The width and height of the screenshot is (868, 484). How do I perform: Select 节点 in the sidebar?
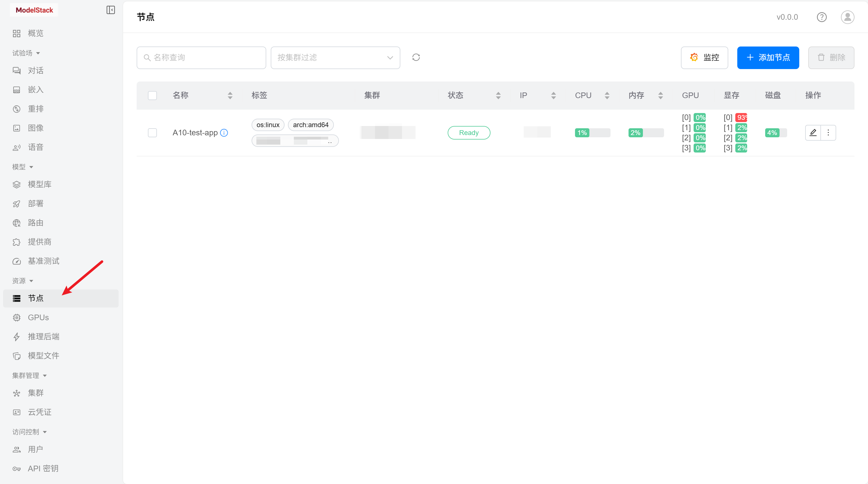click(61, 298)
